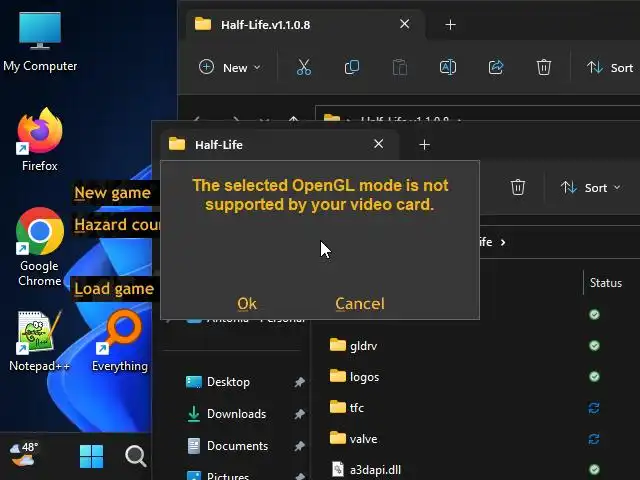Launch Firefox from the desktop shortcut
The height and width of the screenshot is (480, 640).
click(x=40, y=140)
